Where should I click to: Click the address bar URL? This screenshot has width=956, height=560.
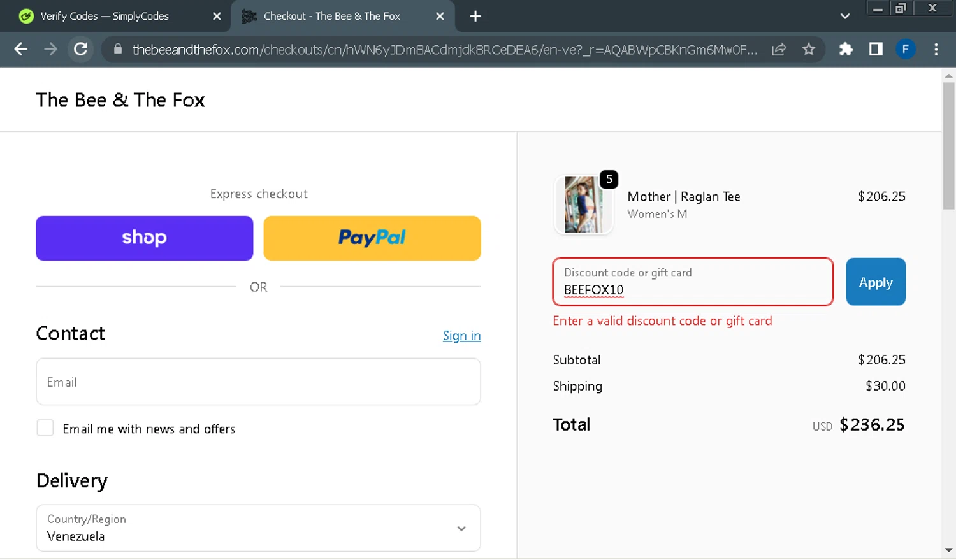tap(444, 50)
